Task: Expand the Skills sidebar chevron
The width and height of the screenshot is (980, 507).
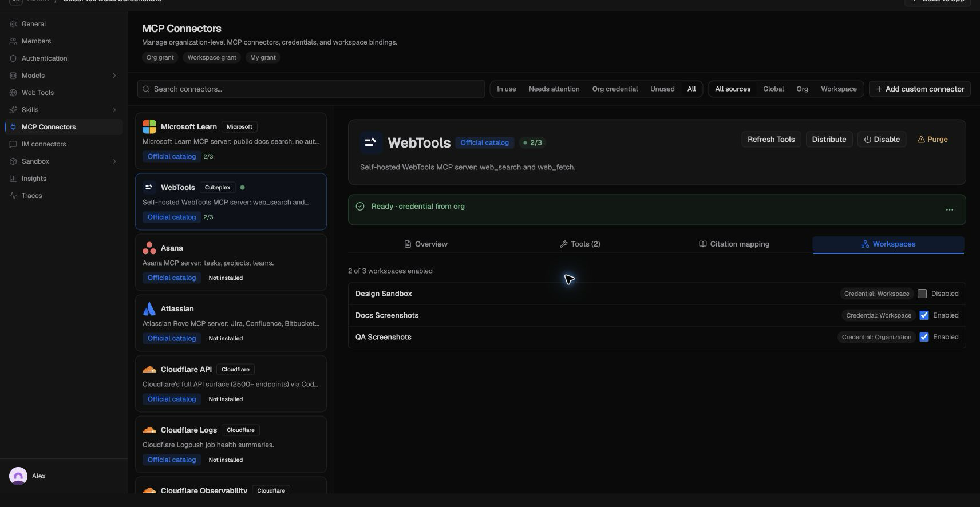Action: coord(114,110)
